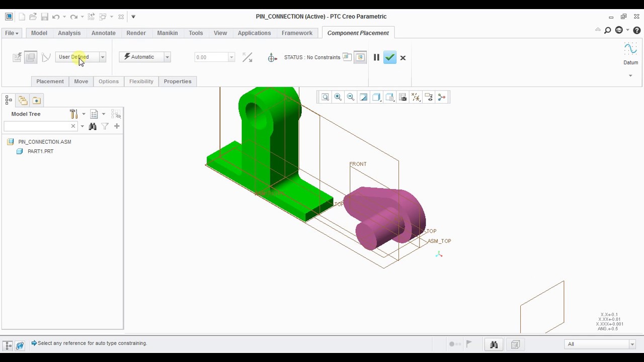Go to the View ribbon tab
Viewport: 644px width, 362px height.
coord(220,33)
